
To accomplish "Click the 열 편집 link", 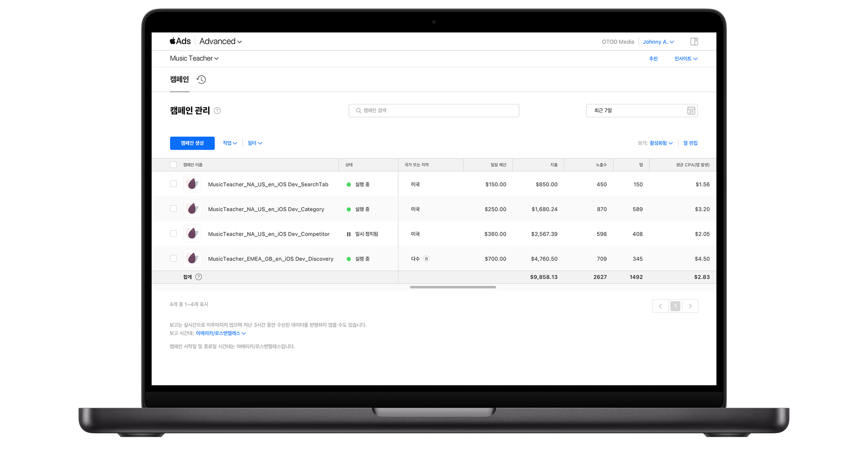I will click(x=690, y=143).
